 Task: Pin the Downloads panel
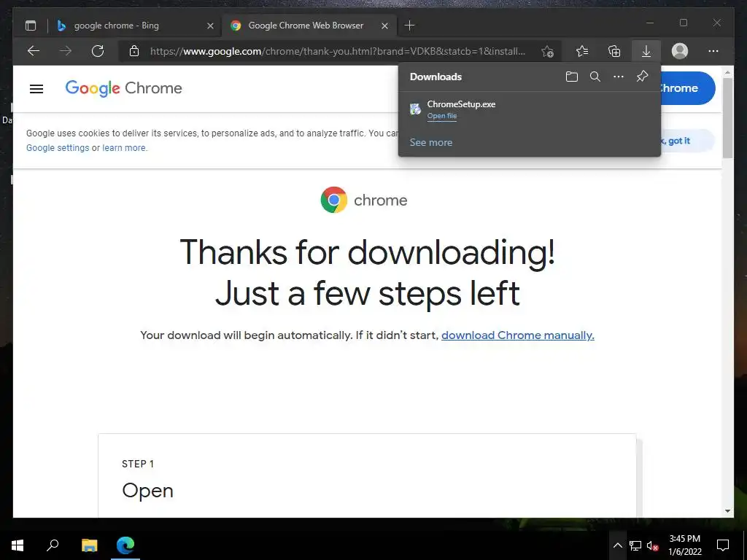click(642, 77)
